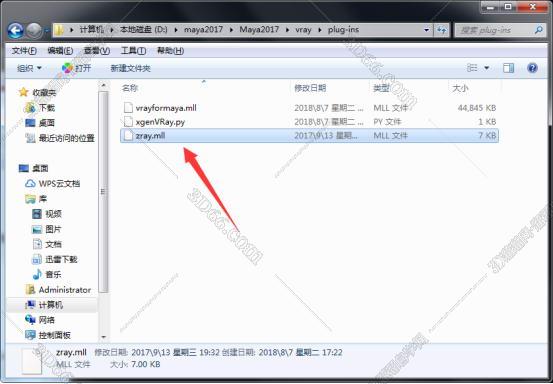This screenshot has height=384, width=553.
Task: Click the navigation pane scroll up arrow
Action: point(103,85)
